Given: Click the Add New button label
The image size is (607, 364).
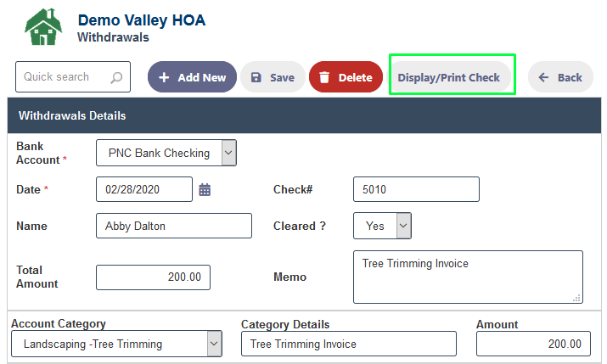Looking at the screenshot, I should (202, 77).
